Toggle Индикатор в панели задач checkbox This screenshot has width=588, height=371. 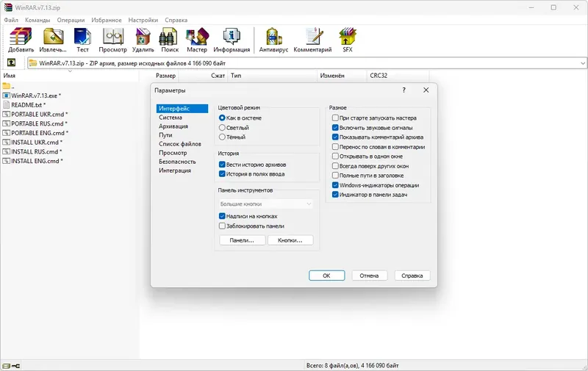point(335,195)
